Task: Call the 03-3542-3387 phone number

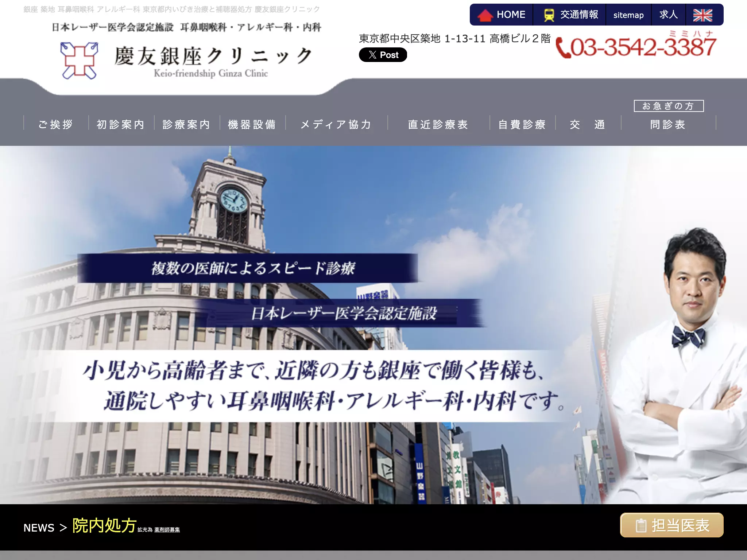Action: pos(643,47)
